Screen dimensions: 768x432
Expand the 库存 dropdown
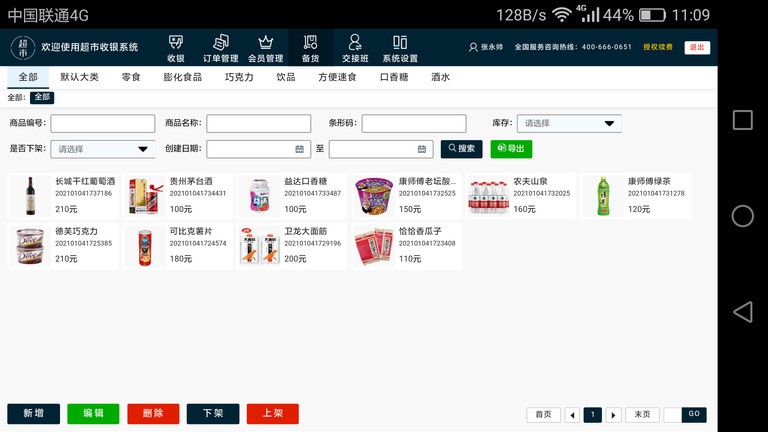click(609, 124)
